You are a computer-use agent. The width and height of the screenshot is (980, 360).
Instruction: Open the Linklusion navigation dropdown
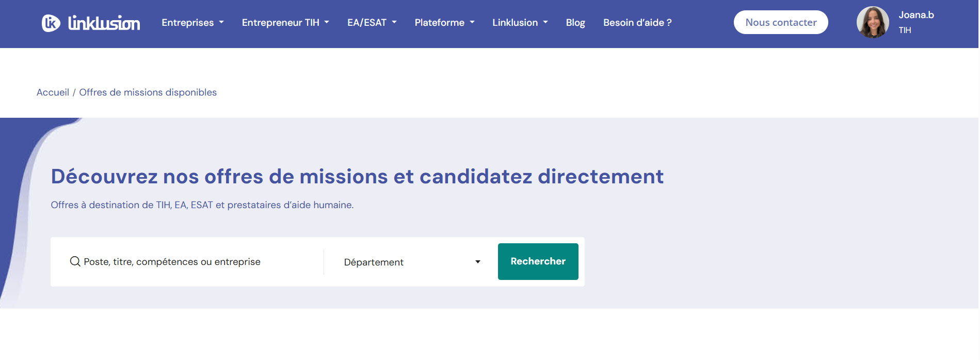[x=520, y=23]
